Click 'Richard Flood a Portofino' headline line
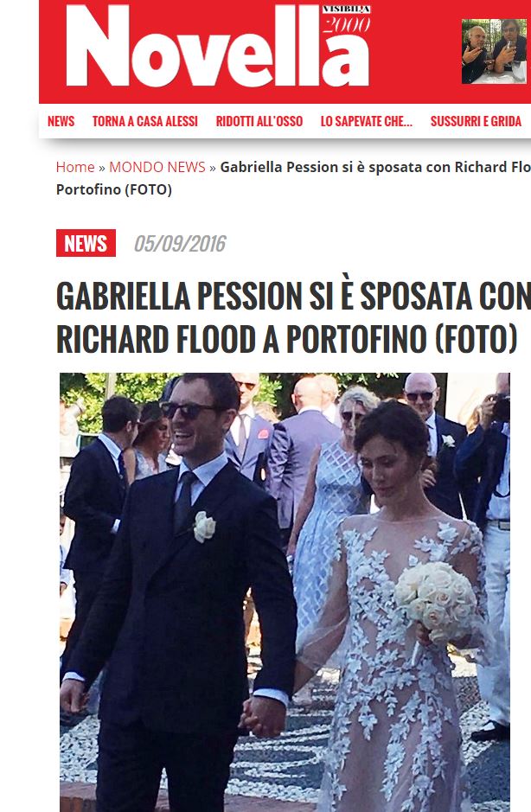Screen dimensions: 531x812 tap(286, 339)
